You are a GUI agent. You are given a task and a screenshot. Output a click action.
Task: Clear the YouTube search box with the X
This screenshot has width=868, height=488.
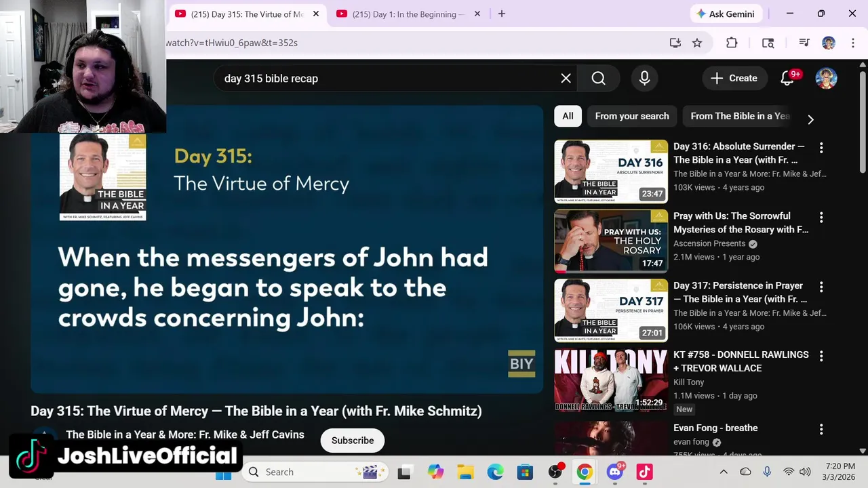(566, 79)
